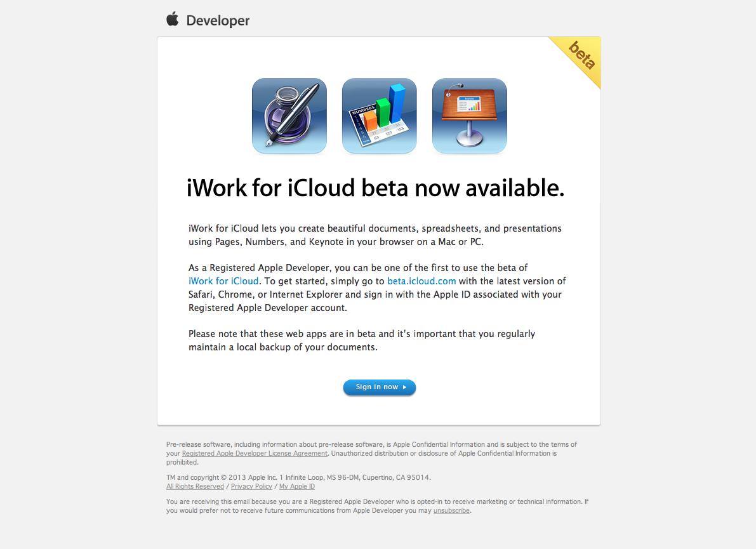Open the iWork for iCloud link

point(223,281)
